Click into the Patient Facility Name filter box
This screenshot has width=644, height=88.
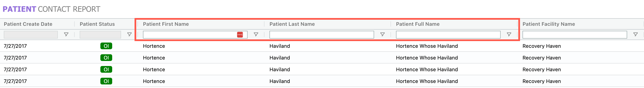tap(574, 35)
